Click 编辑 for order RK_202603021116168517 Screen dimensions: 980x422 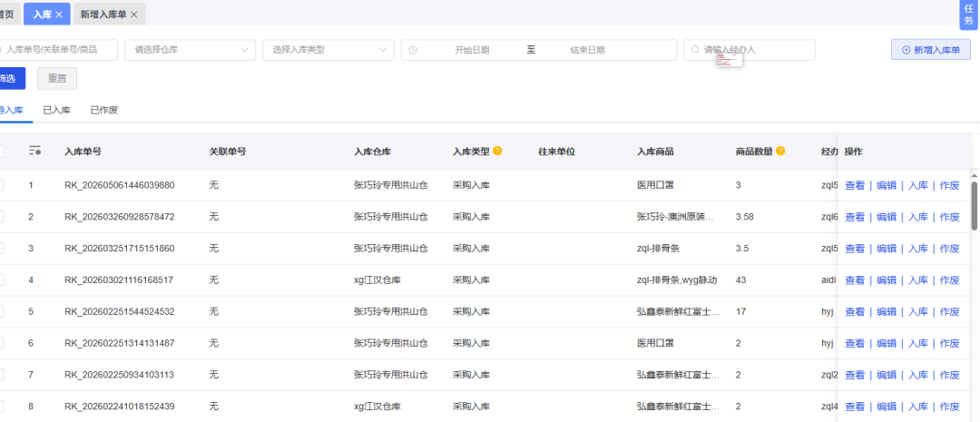(x=887, y=280)
